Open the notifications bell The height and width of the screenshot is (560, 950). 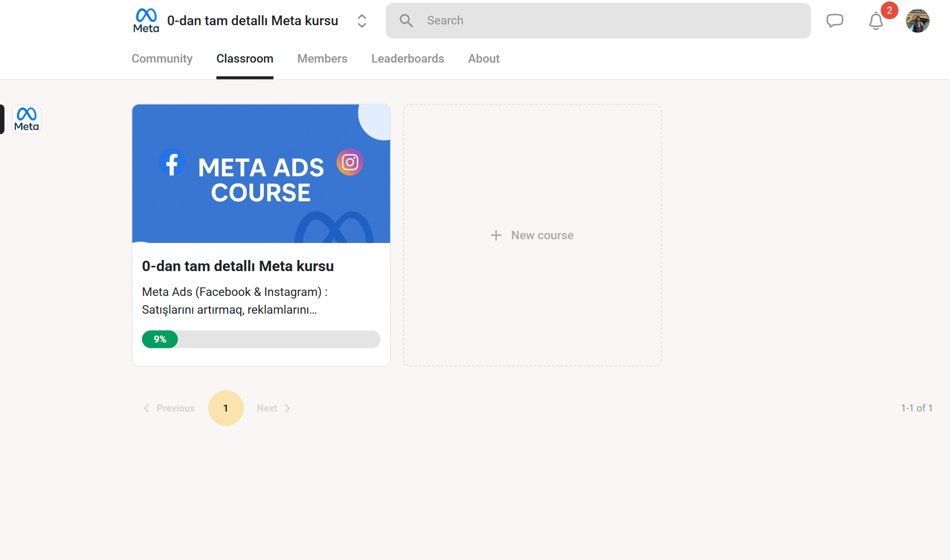coord(876,21)
